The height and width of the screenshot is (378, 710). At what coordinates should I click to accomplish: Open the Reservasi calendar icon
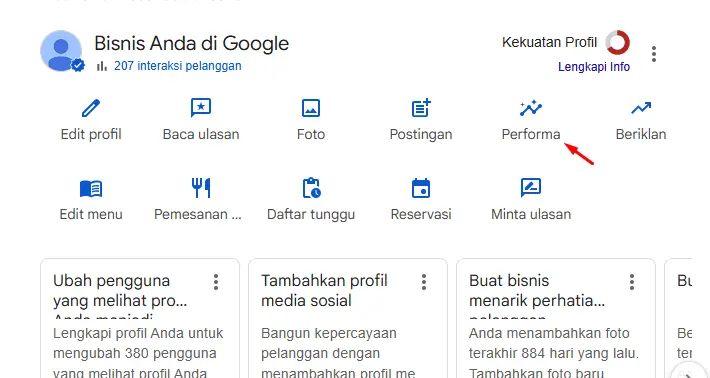click(x=421, y=188)
